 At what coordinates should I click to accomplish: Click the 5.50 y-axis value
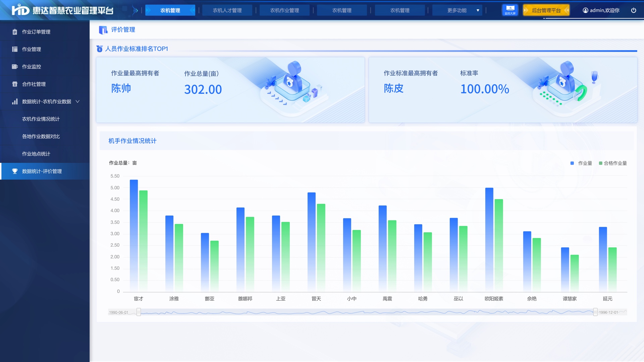115,176
